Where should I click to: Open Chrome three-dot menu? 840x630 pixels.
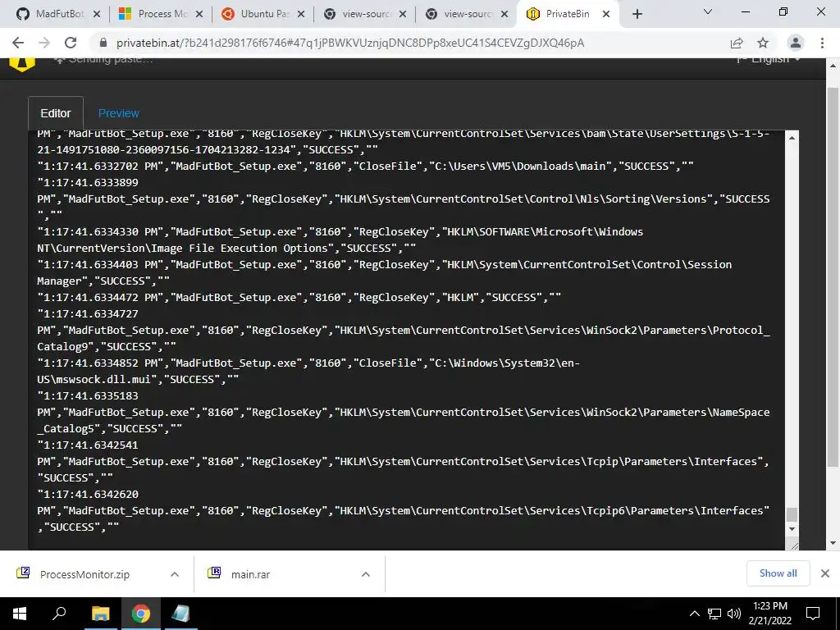click(x=822, y=43)
